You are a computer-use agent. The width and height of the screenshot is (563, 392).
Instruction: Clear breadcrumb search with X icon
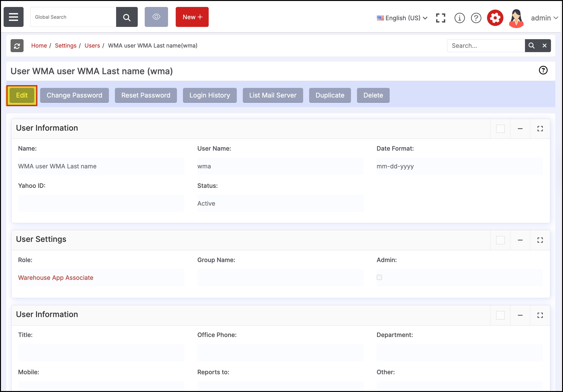pyautogui.click(x=544, y=46)
